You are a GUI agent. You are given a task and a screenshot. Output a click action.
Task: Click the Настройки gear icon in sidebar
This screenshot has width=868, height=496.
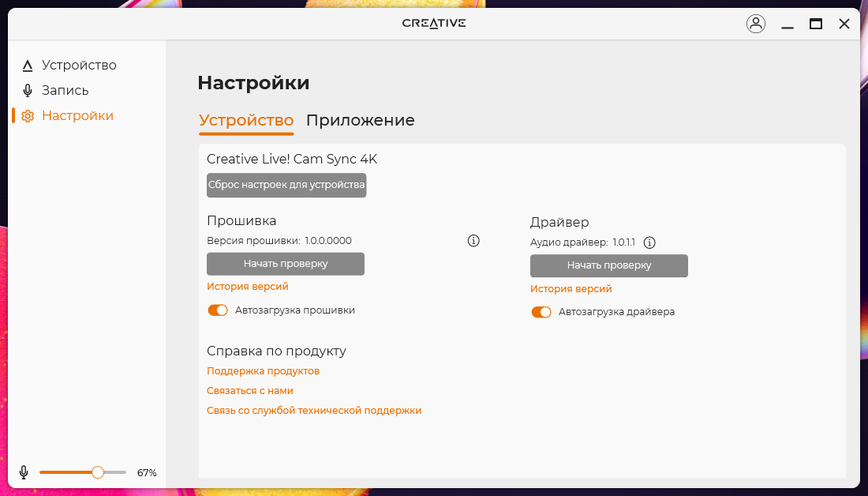[x=28, y=116]
